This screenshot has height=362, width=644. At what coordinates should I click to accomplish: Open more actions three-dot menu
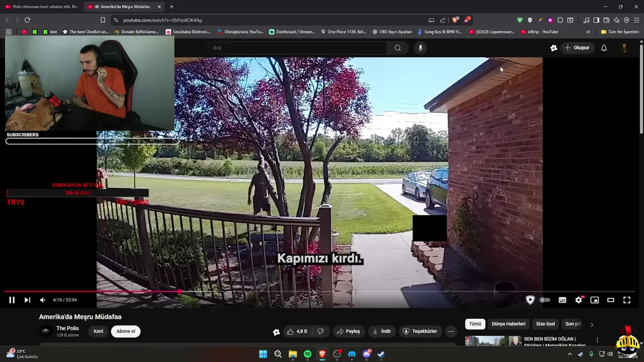point(451,331)
